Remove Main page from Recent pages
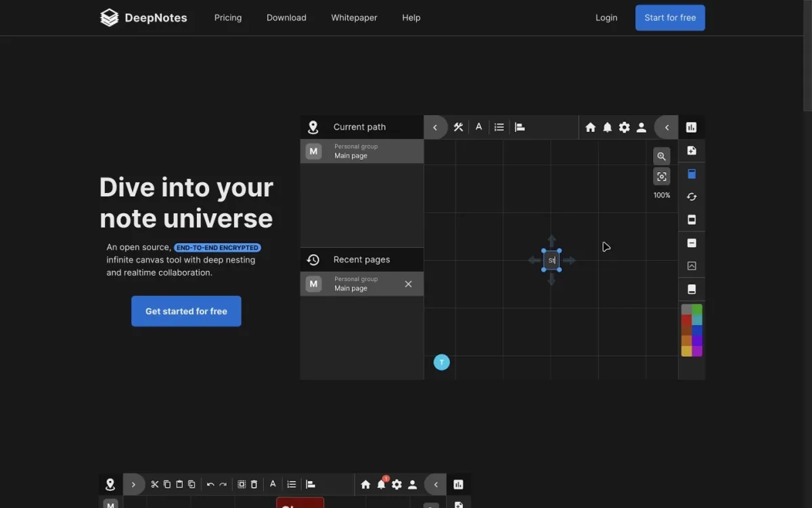The width and height of the screenshot is (812, 508). 408,284
